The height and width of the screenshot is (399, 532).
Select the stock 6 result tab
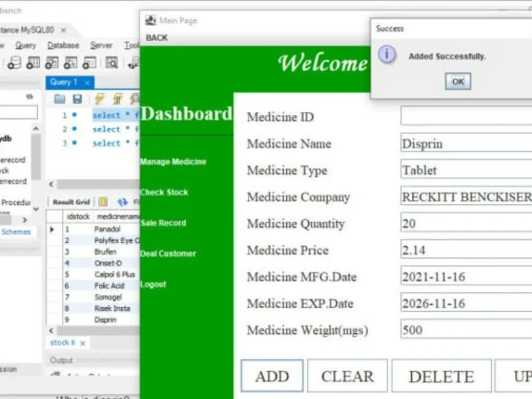(62, 342)
